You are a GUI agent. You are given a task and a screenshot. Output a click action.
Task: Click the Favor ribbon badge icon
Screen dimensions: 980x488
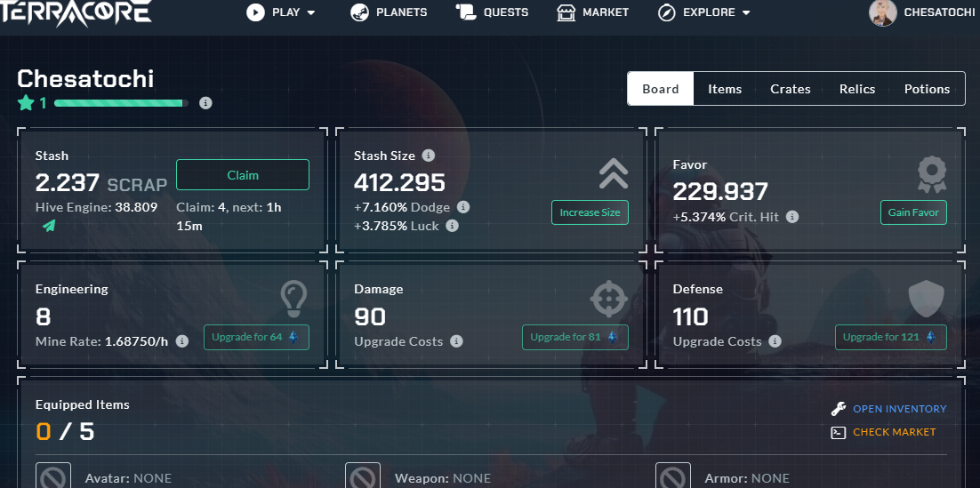932,174
